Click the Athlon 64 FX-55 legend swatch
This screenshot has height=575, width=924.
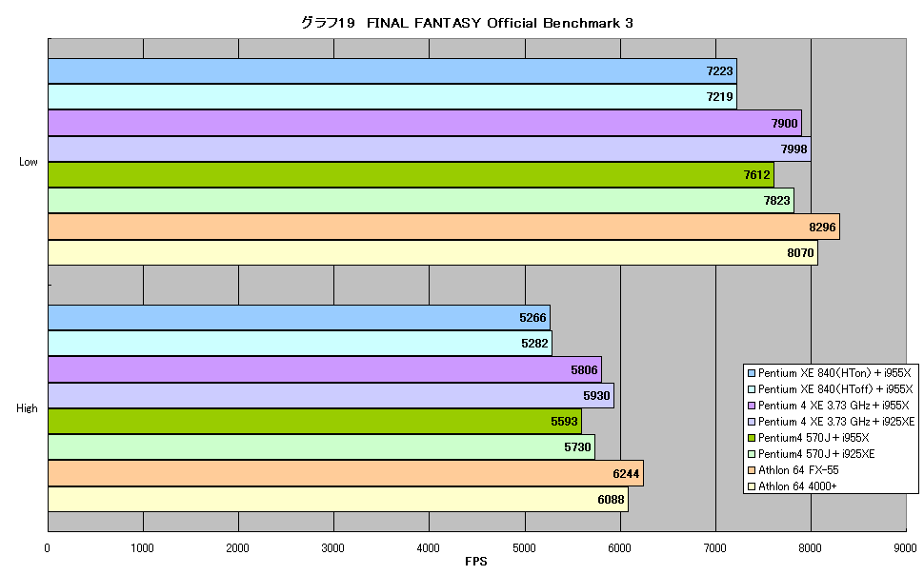coord(752,470)
